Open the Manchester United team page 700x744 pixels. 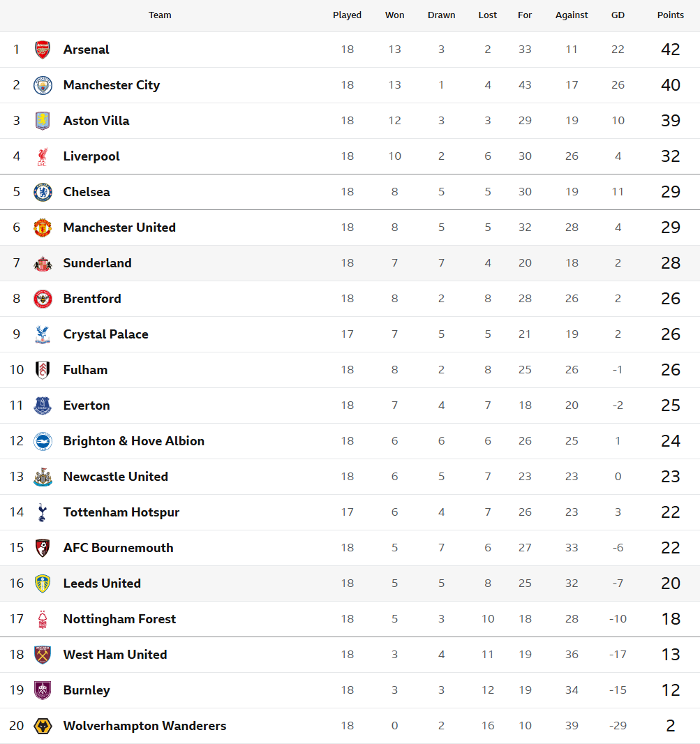coord(119,228)
